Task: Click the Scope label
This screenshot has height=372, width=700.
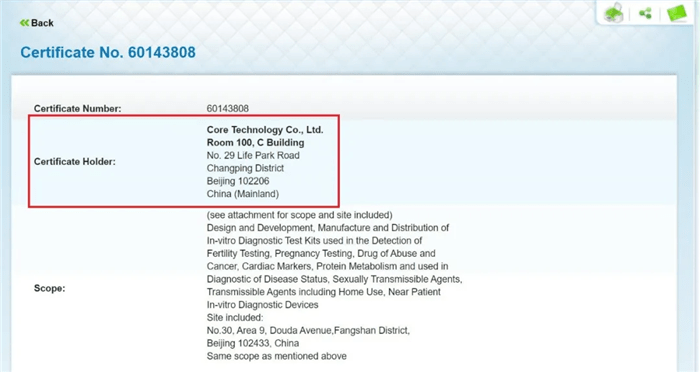Action: coord(50,288)
